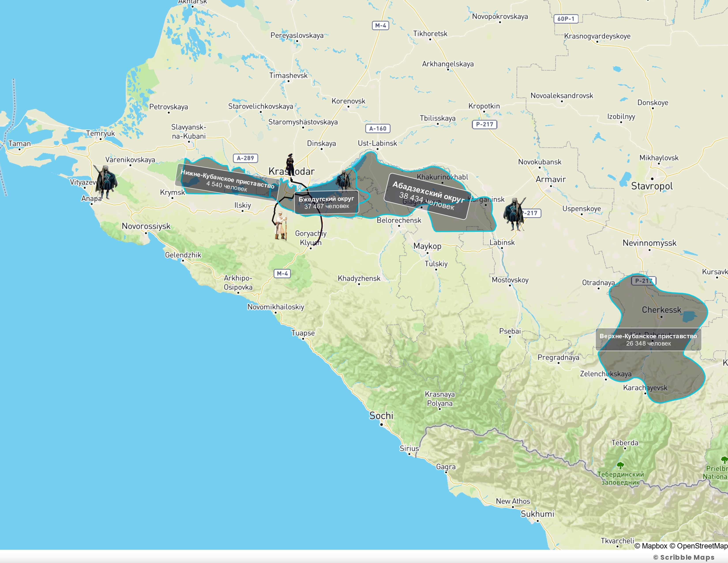The height and width of the screenshot is (563, 728).
Task: Click the Taman town label
Action: 19,144
